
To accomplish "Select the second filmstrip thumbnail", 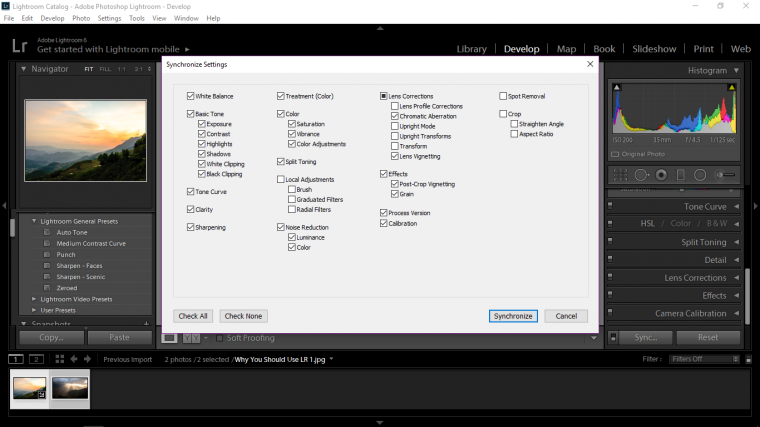I will (70, 389).
